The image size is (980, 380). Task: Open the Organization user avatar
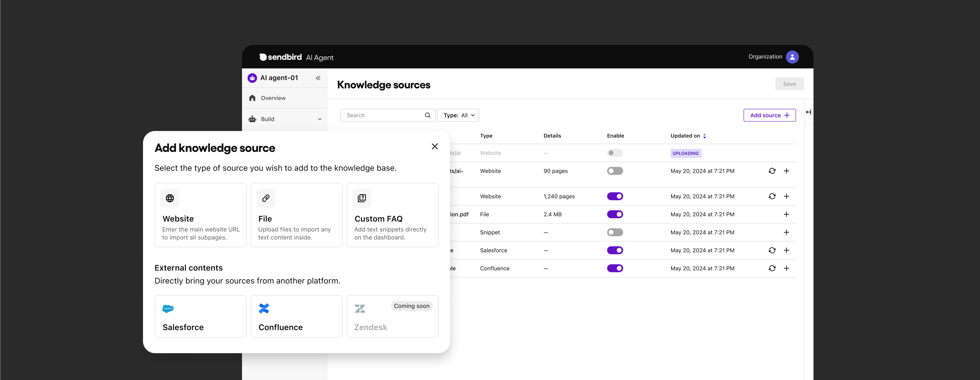coord(792,57)
